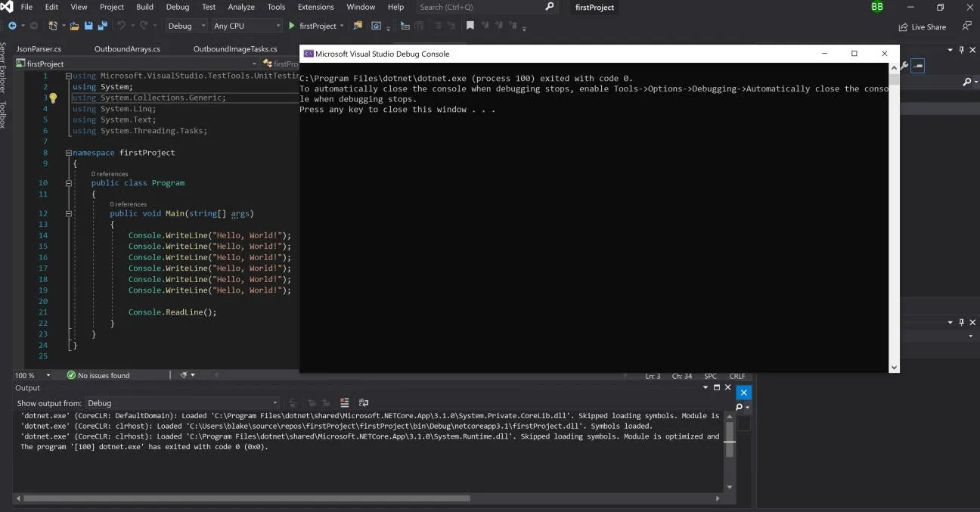Toggle word wrap in Output panel

tap(364, 403)
